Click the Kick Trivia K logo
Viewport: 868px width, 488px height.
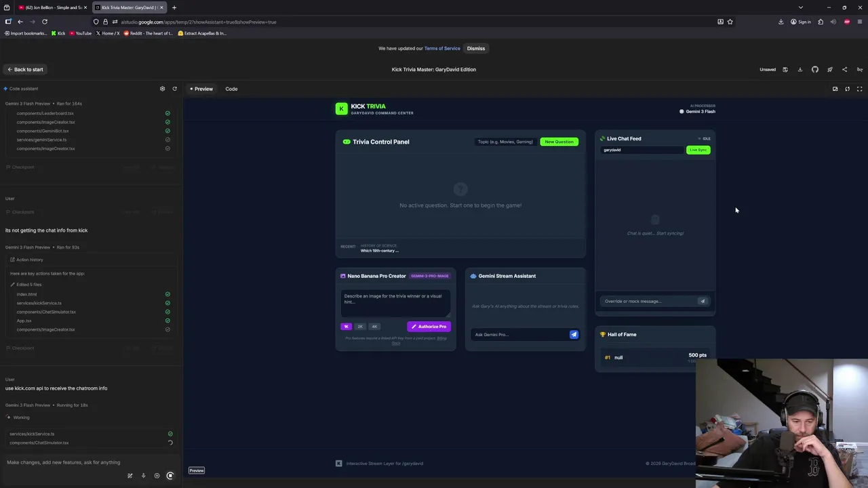341,108
